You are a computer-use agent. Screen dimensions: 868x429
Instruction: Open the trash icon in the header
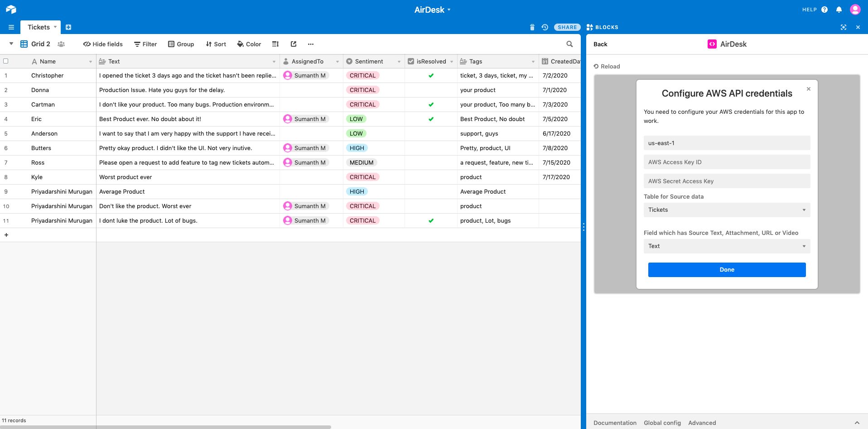coord(532,27)
